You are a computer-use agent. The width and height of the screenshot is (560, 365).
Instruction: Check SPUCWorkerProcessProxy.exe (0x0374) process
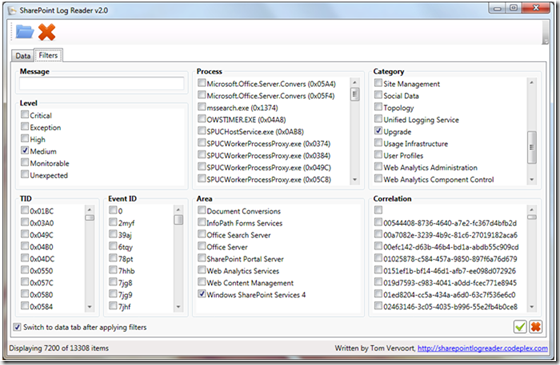point(202,142)
